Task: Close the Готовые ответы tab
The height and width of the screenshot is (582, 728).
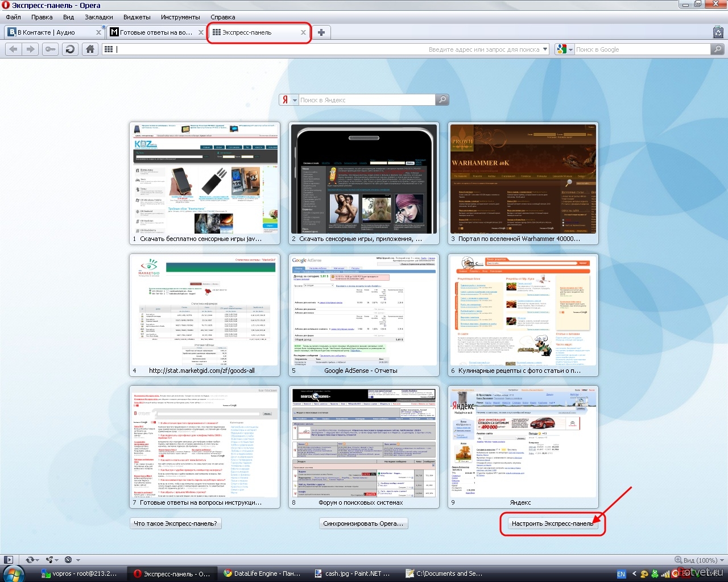Action: click(201, 33)
